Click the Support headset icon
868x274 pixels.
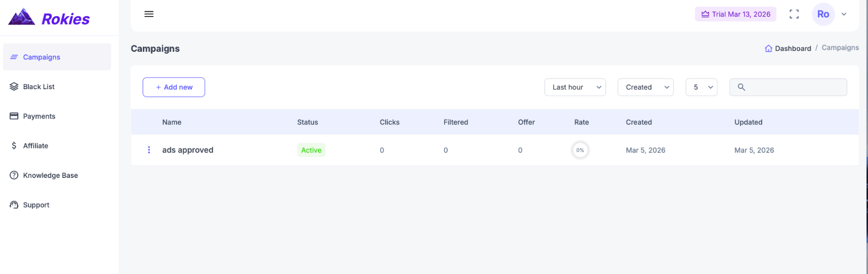point(14,205)
